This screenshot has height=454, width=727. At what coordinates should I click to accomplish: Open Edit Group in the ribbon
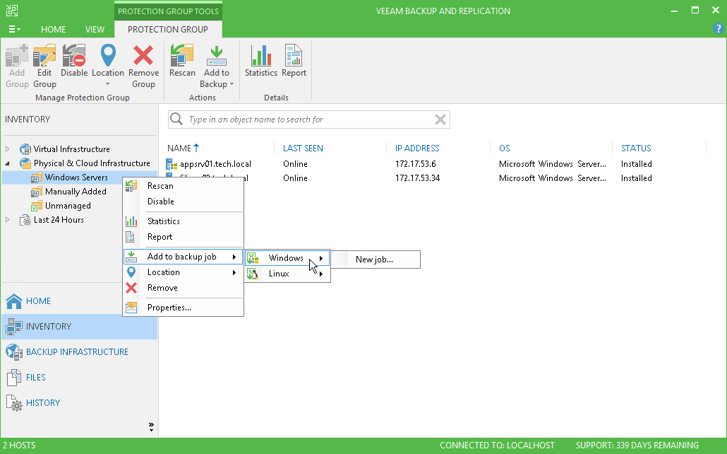point(45,65)
